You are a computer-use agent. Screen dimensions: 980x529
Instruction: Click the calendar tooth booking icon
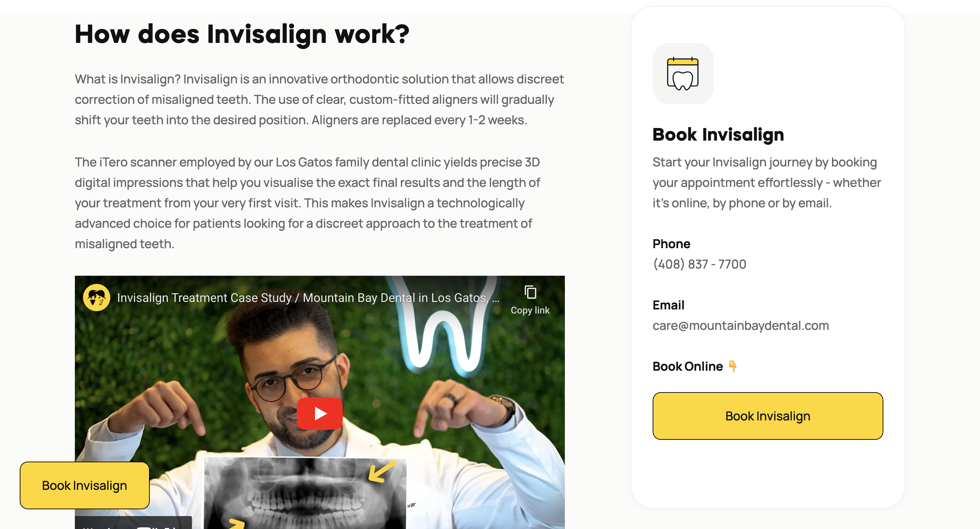click(x=683, y=74)
